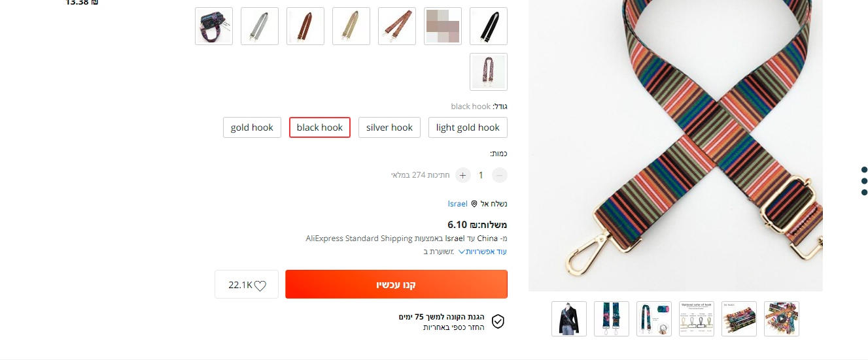
Task: Decrease quantity with the minus button
Action: click(499, 175)
